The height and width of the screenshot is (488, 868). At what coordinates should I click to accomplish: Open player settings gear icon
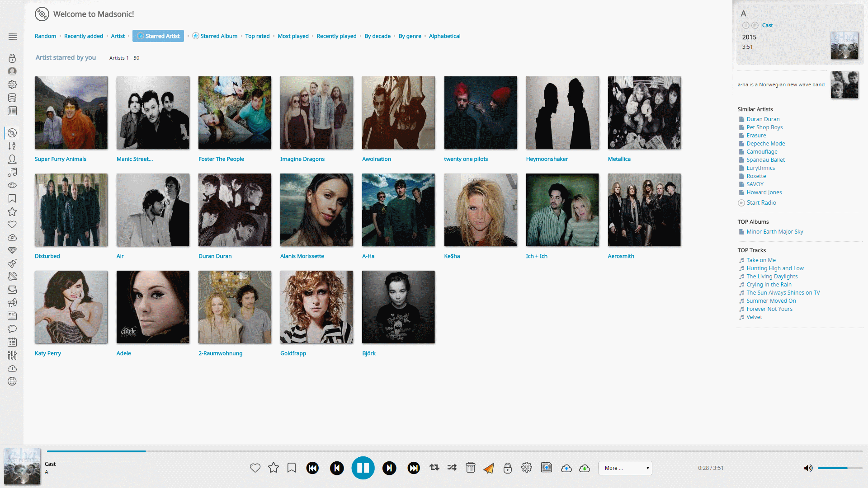pyautogui.click(x=527, y=468)
